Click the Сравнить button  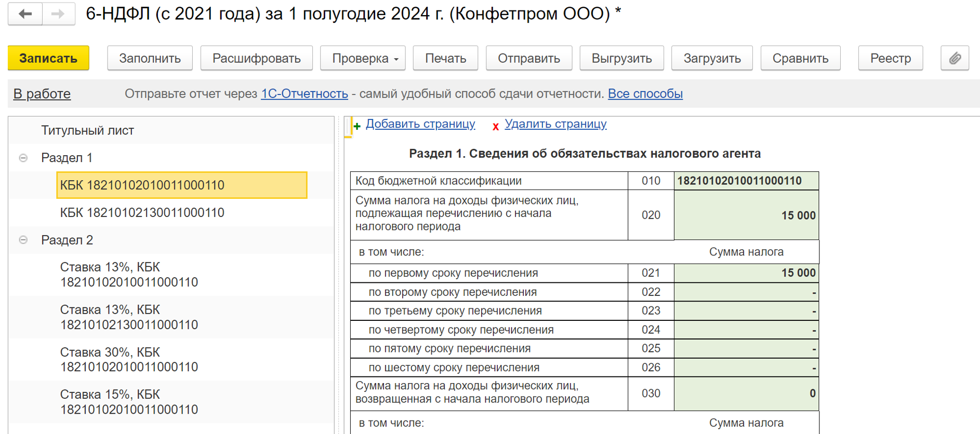[x=800, y=58]
